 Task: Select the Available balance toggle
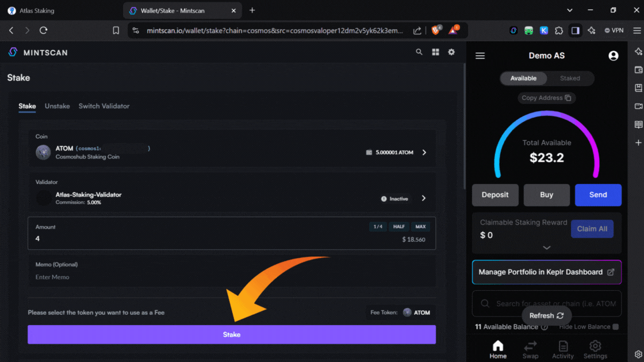[x=523, y=78]
